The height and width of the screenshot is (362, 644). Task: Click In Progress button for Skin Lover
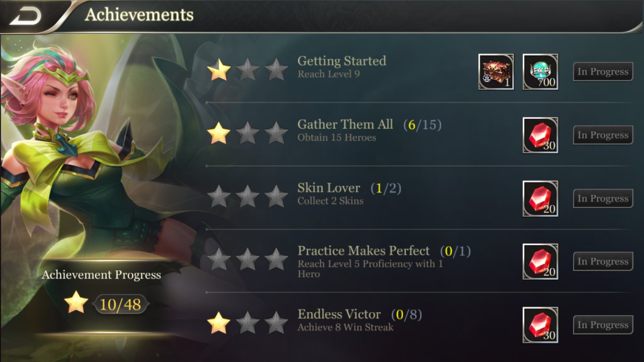pos(603,198)
